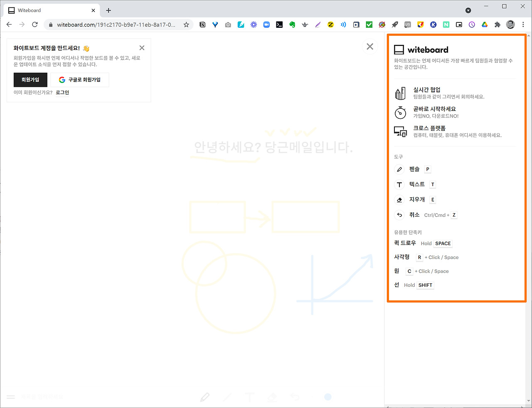Screen dimensions: 532x408
Task: Activate the eraser tool in the bottom toolbar
Action: tap(272, 397)
